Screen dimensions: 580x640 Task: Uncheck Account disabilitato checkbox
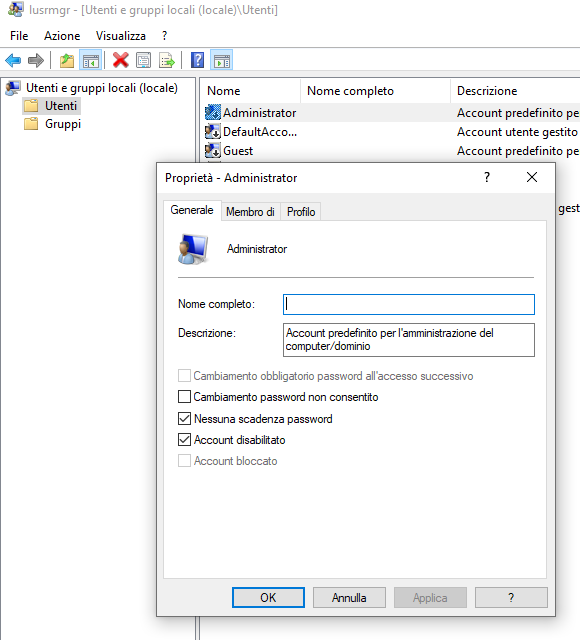[184, 440]
